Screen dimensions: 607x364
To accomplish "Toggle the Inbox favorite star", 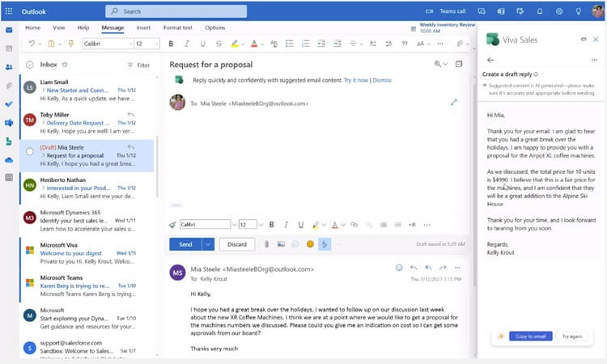I will click(65, 65).
